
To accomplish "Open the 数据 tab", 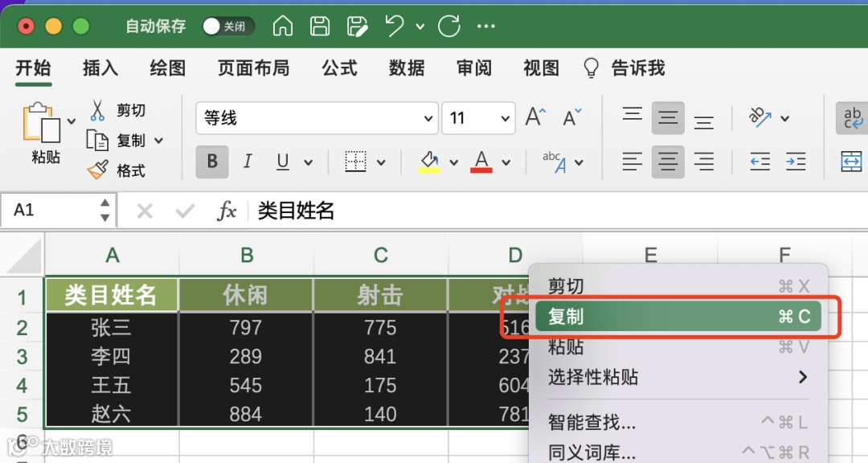I will tap(407, 68).
